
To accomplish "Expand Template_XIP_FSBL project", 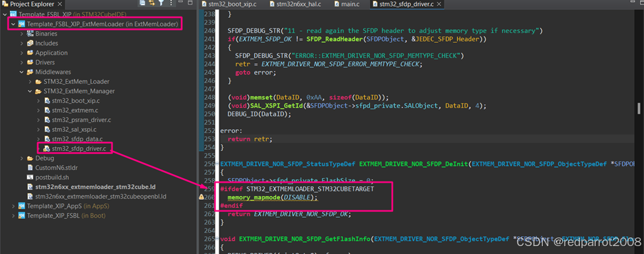I will point(13,216).
